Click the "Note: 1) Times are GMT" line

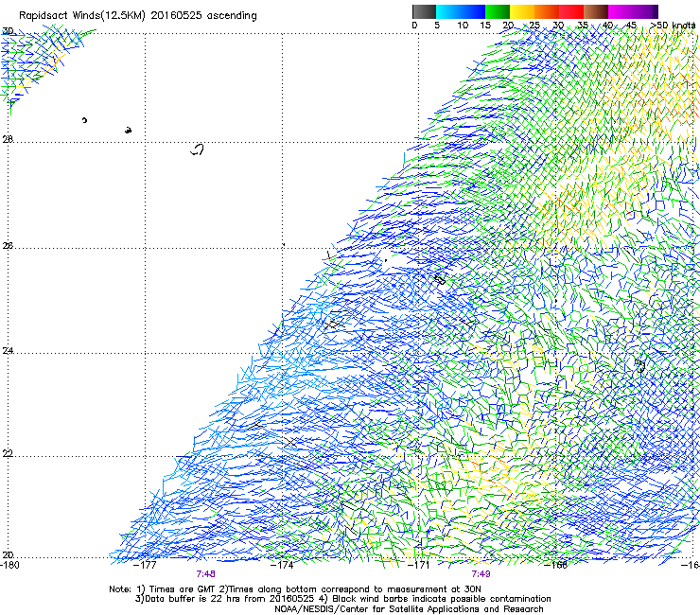pos(295,589)
